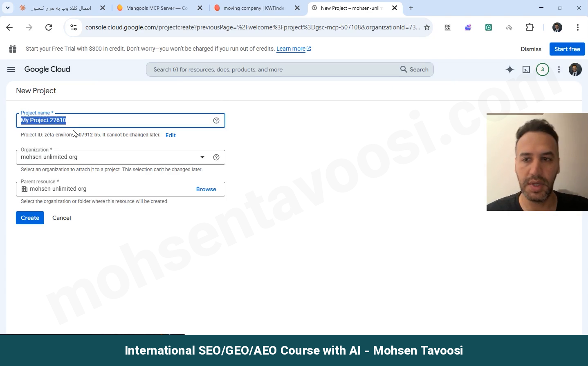
Task: Open Chrome extensions puzzle icon
Action: [x=530, y=27]
